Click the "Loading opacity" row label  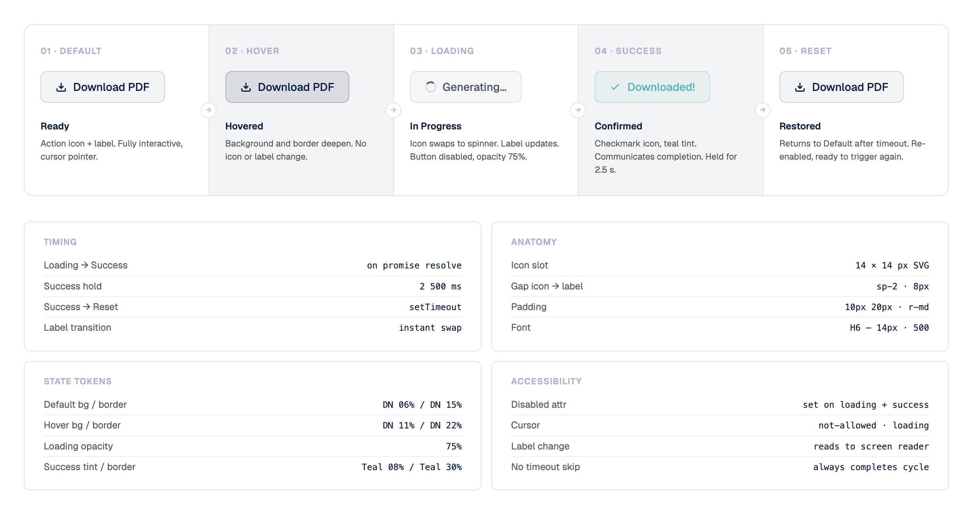[x=78, y=446]
